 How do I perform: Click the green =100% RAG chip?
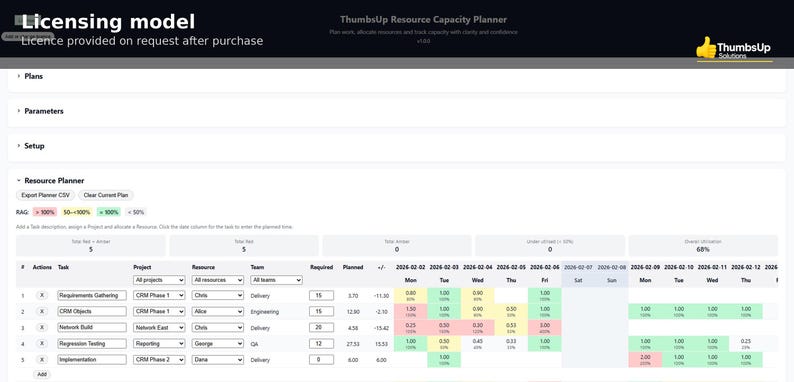(x=108, y=212)
